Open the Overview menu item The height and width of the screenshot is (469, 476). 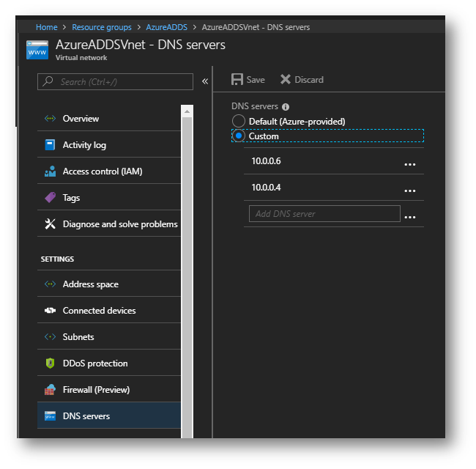click(x=109, y=119)
